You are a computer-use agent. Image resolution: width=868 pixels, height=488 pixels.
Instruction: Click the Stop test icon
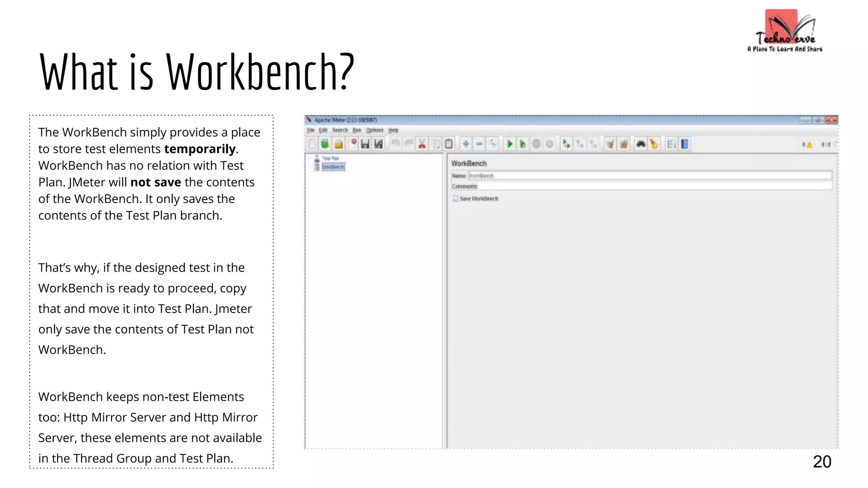pyautogui.click(x=536, y=144)
